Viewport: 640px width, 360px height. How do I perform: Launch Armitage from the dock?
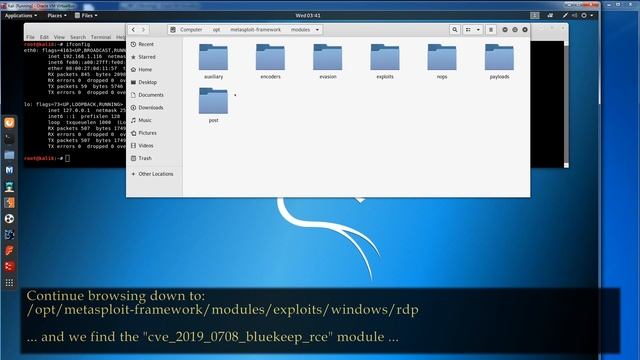(x=9, y=187)
